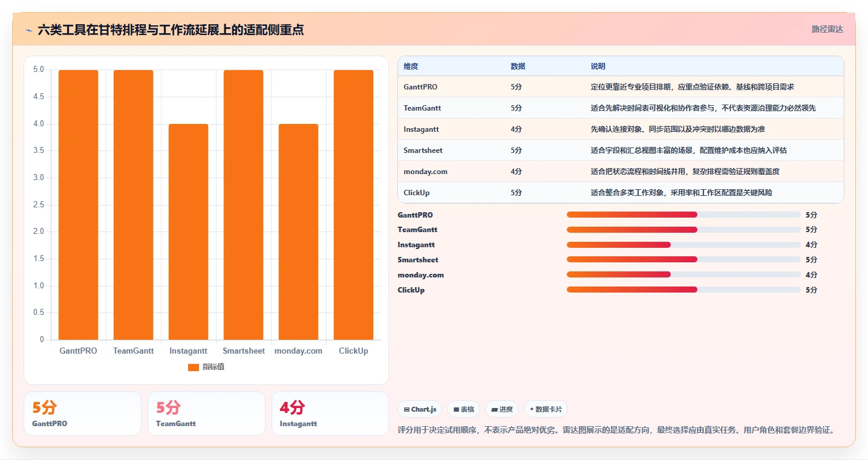This screenshot has width=868, height=460.
Task: Click the ClickUp progress bar
Action: 684,290
